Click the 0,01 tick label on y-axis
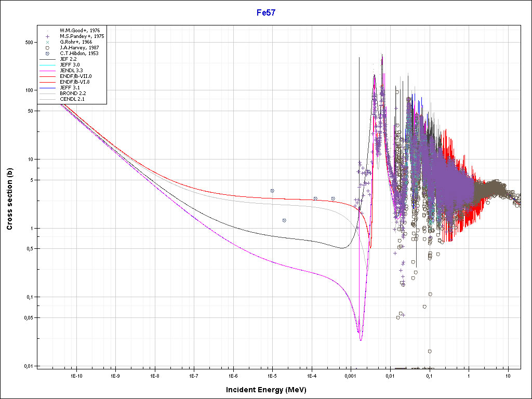Viewport: 532px width, 399px height. click(28, 366)
